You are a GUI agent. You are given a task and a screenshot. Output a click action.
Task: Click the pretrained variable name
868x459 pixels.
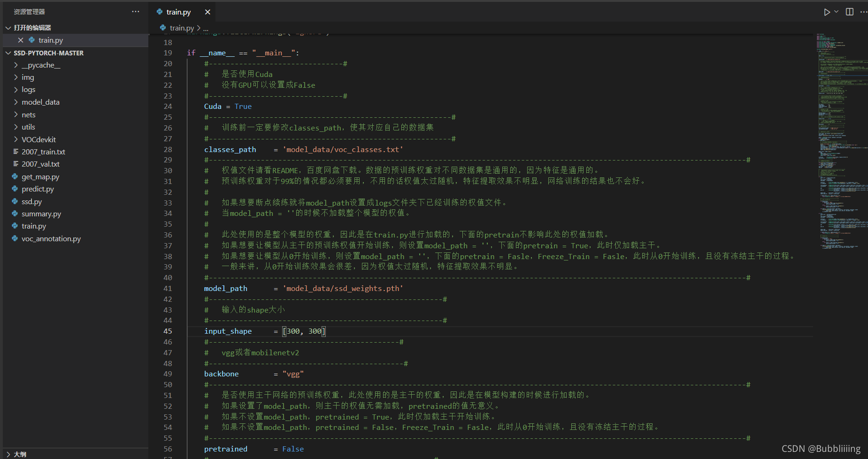click(x=225, y=449)
